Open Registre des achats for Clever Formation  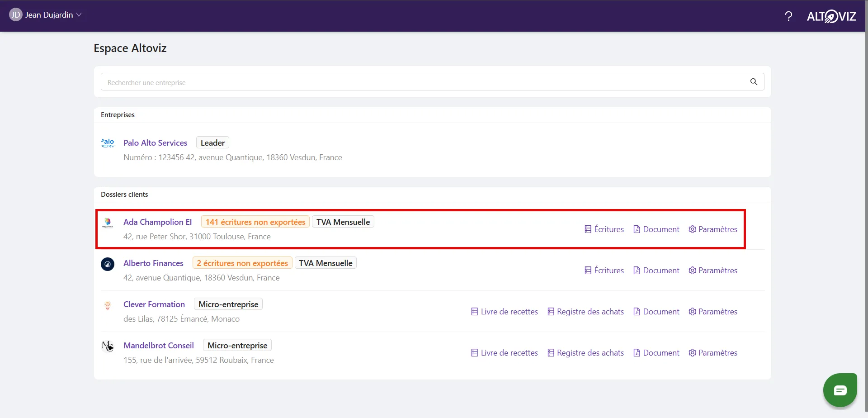[x=585, y=312]
